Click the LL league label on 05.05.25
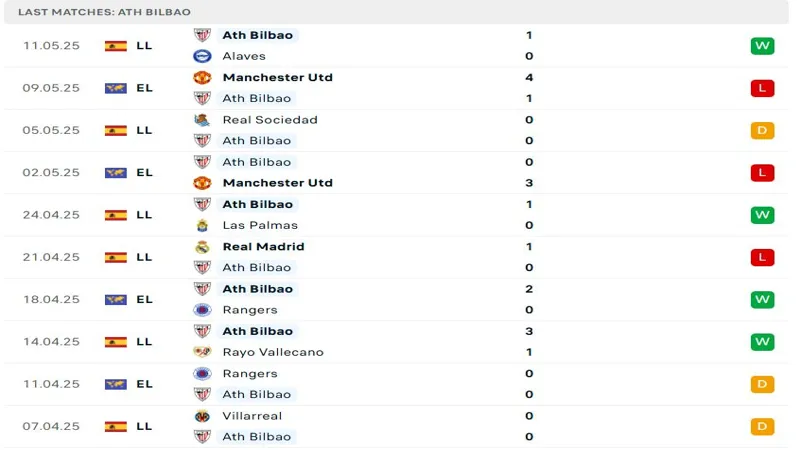 click(144, 130)
